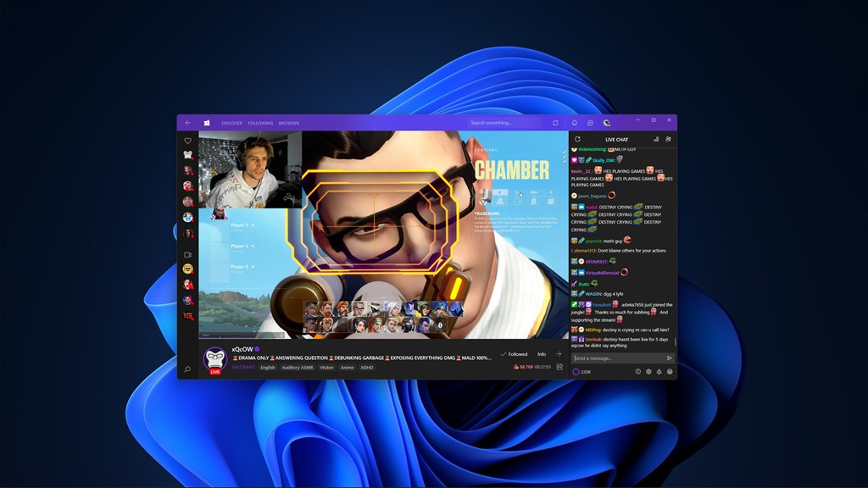The image size is (868, 488).
Task: Open the chat info circle icon
Action: click(637, 372)
